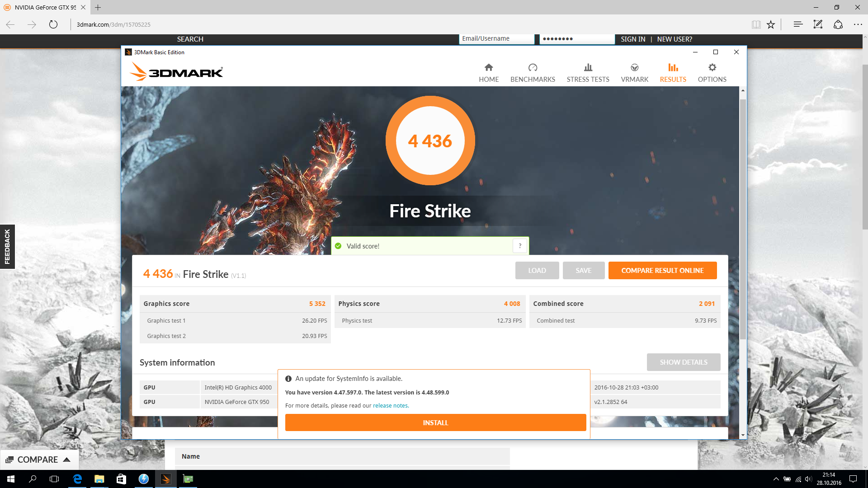Click the SHOW DETAILS button
This screenshot has width=868, height=488.
pos(684,362)
